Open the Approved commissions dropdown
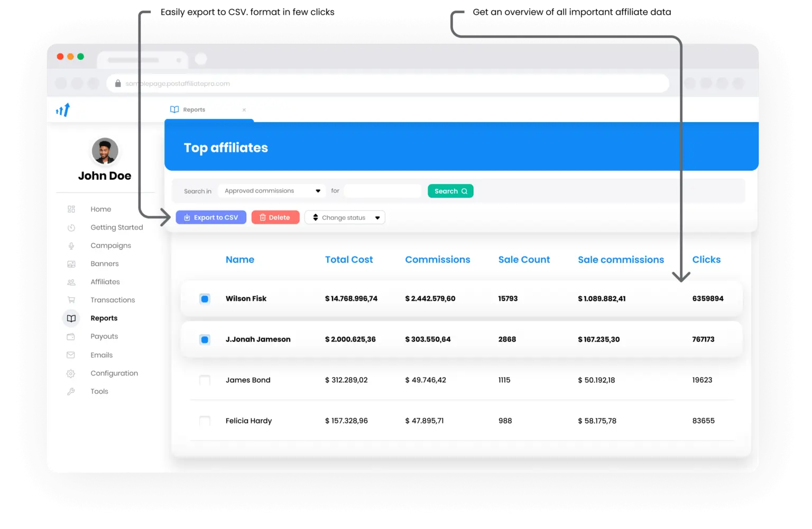Image resolution: width=812 pixels, height=529 pixels. (271, 190)
